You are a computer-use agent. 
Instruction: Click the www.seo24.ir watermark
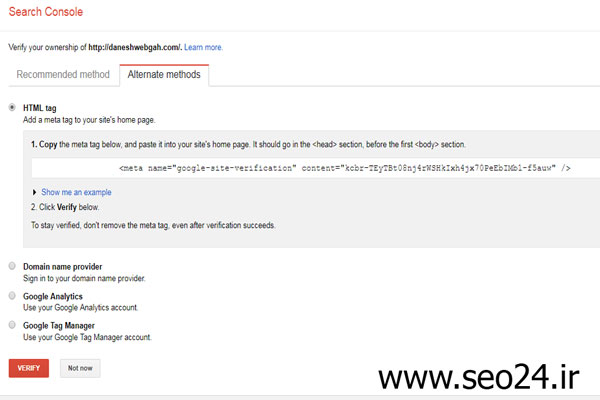pos(479,377)
